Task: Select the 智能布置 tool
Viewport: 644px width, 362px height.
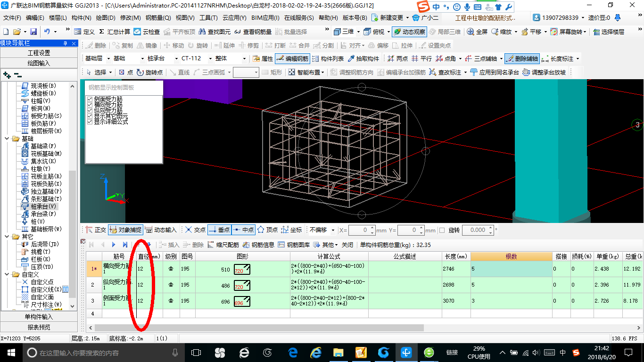Action: tap(306, 72)
